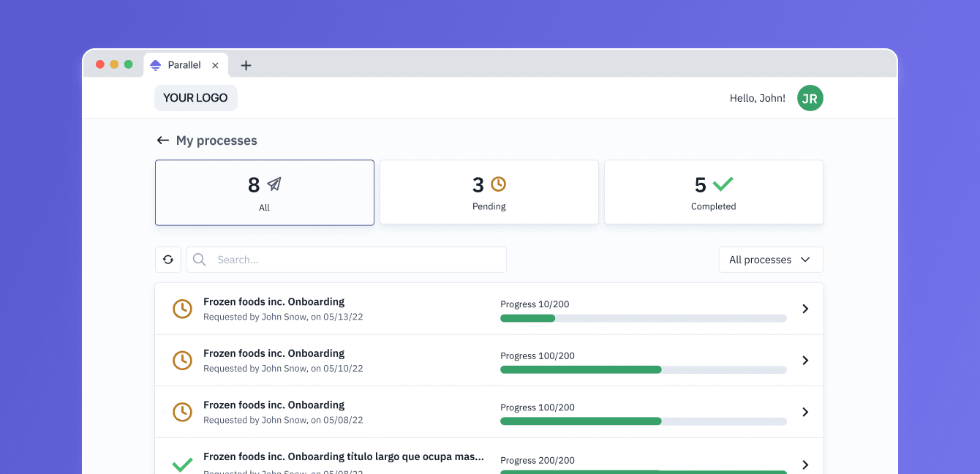Open chevron for the Progress 100/200 05/08/22 row
The width and height of the screenshot is (980, 474).
point(805,412)
